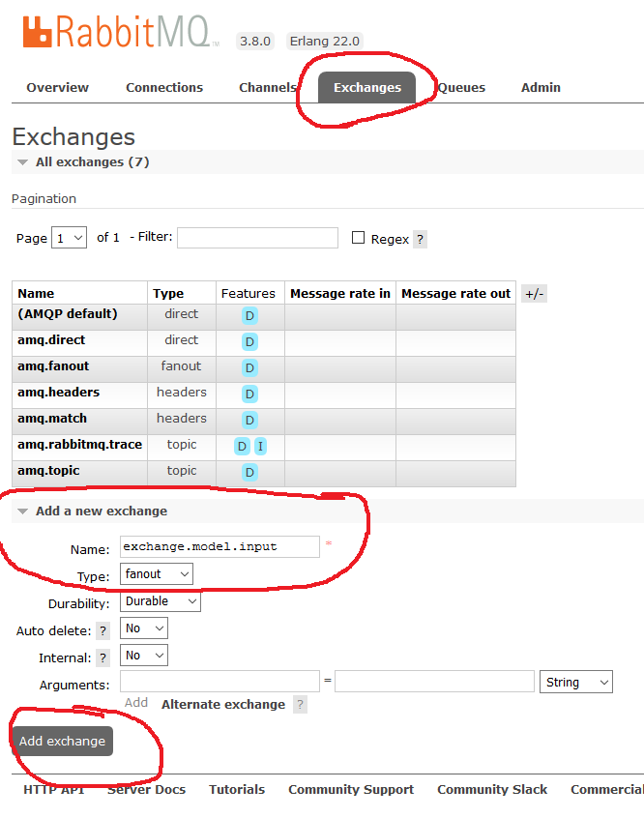Click the exchange Name input field
The image size is (644, 818).
coord(220,546)
